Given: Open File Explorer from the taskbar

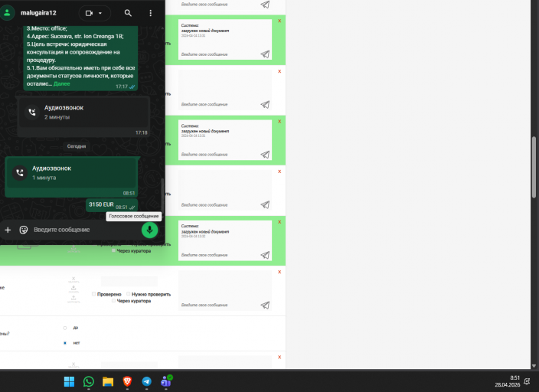Looking at the screenshot, I should [108, 381].
